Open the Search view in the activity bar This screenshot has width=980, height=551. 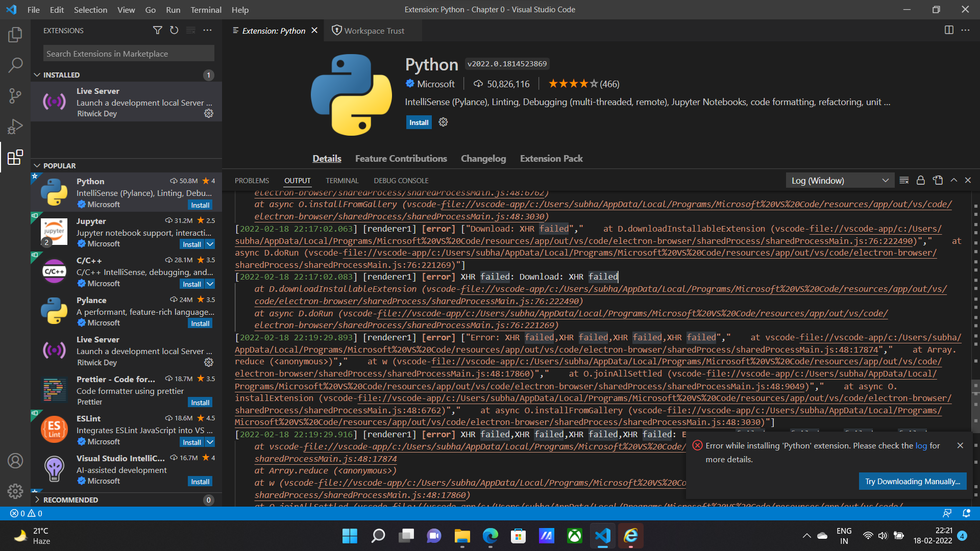click(x=15, y=65)
